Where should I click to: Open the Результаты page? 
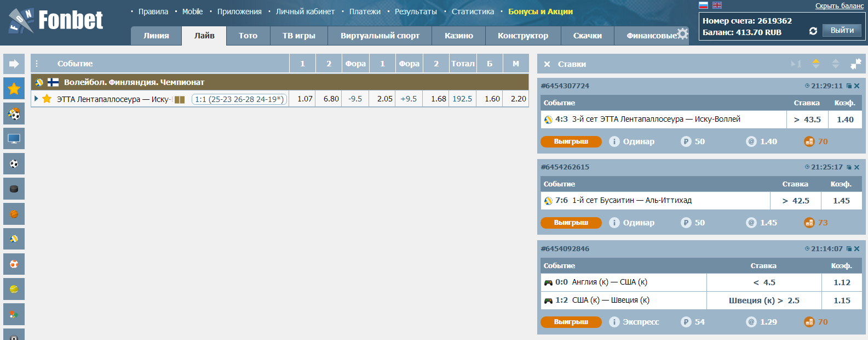416,12
